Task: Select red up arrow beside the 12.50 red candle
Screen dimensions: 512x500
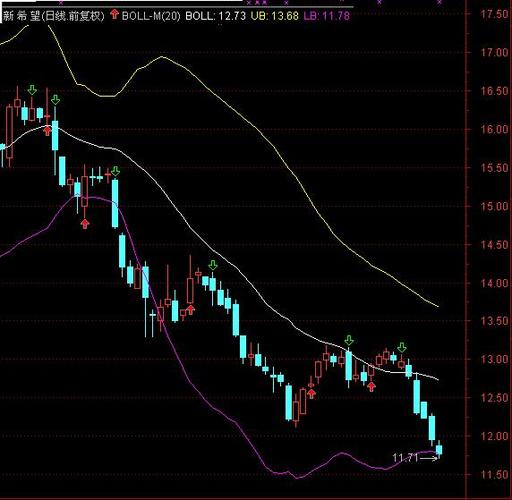Action: (311, 394)
